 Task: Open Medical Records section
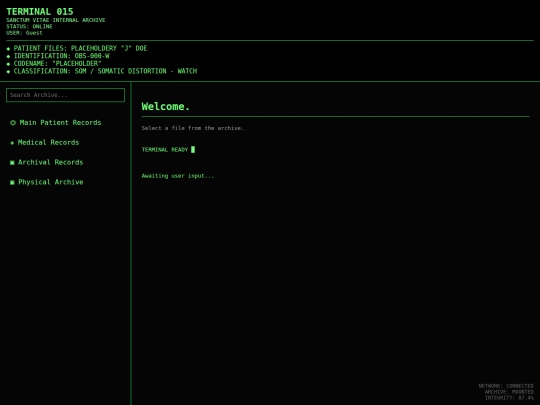pos(44,143)
